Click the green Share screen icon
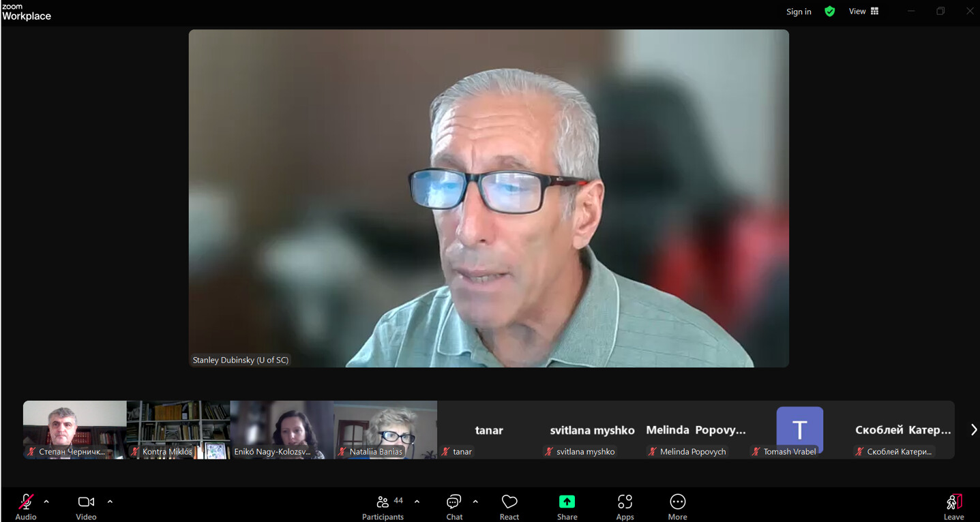The height and width of the screenshot is (522, 980). pos(567,502)
